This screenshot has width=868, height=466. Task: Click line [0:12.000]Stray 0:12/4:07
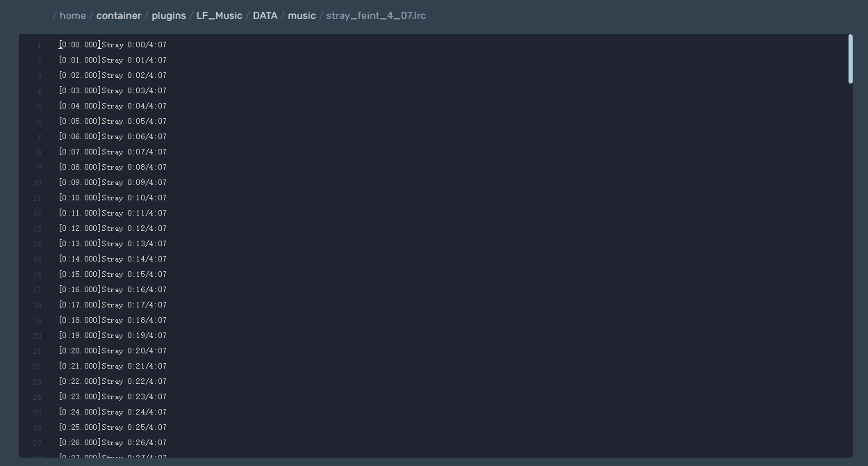[113, 228]
